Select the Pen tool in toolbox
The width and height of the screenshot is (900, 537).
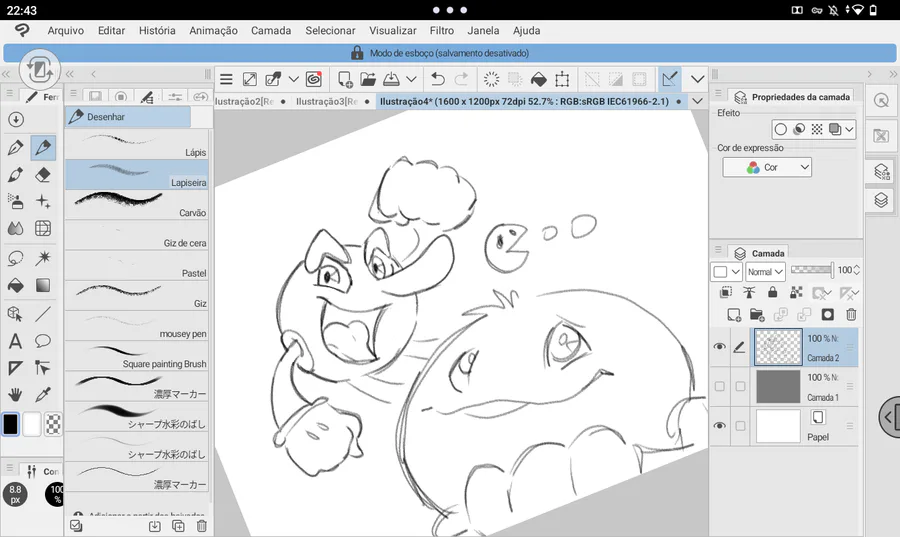[x=15, y=147]
